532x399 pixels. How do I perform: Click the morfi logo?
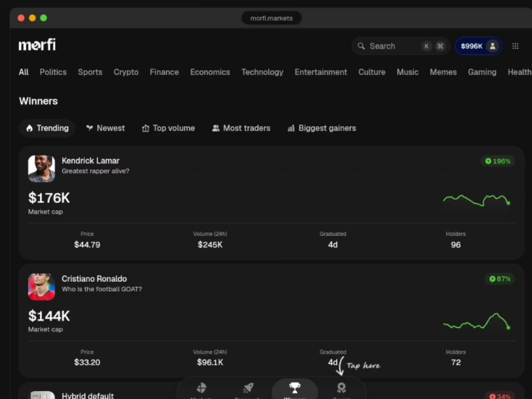(x=37, y=45)
